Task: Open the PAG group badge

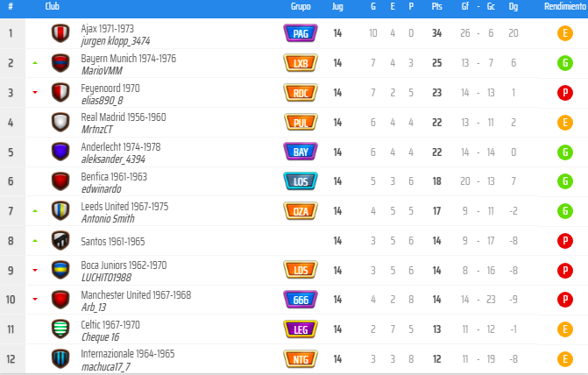Action: click(x=301, y=33)
